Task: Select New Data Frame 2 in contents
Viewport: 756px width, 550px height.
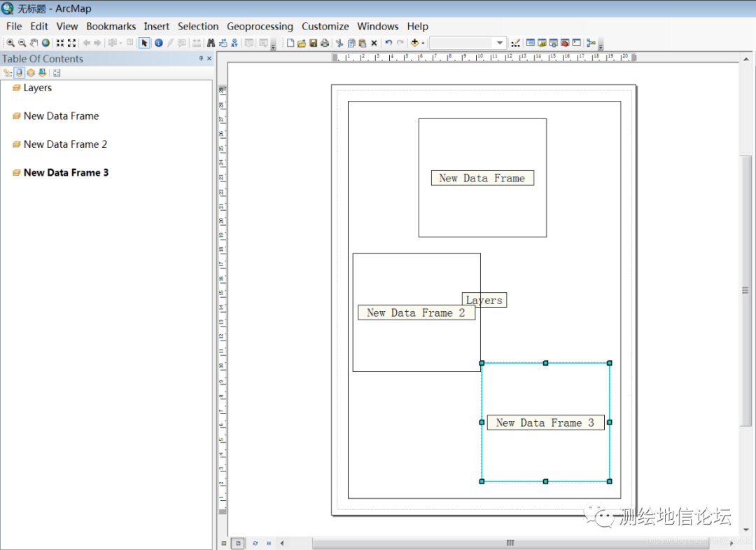Action: 65,144
